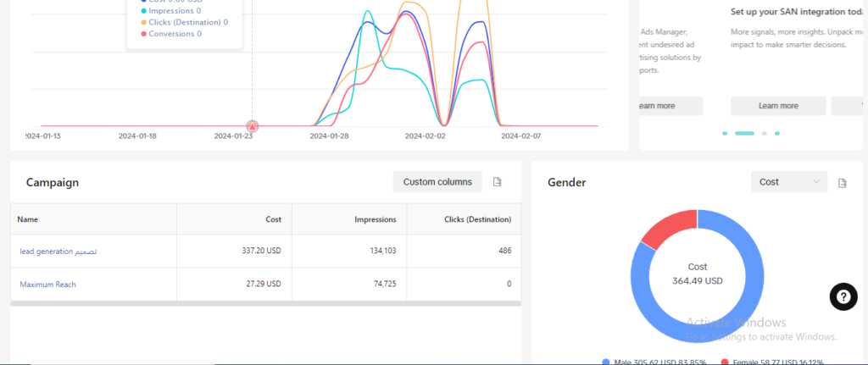Open the Maximum Reach campaign link
The width and height of the screenshot is (868, 365).
[x=49, y=284]
